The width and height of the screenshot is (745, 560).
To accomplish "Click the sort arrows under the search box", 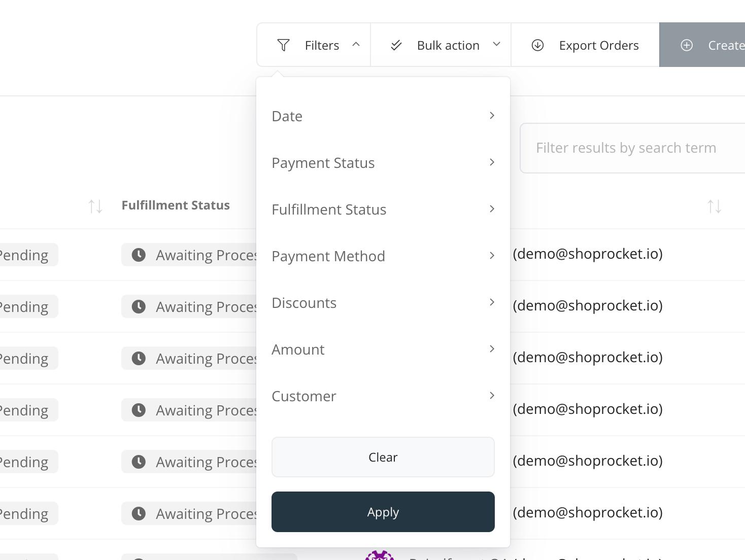I will point(715,206).
